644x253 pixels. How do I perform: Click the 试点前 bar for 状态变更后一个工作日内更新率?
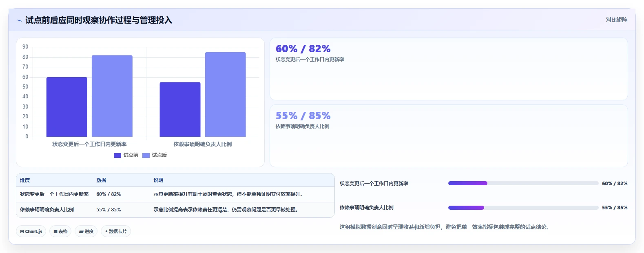67,107
